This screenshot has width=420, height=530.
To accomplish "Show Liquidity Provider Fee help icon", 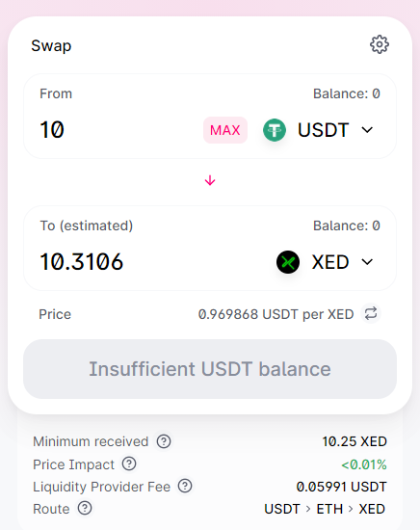I will pos(185,486).
